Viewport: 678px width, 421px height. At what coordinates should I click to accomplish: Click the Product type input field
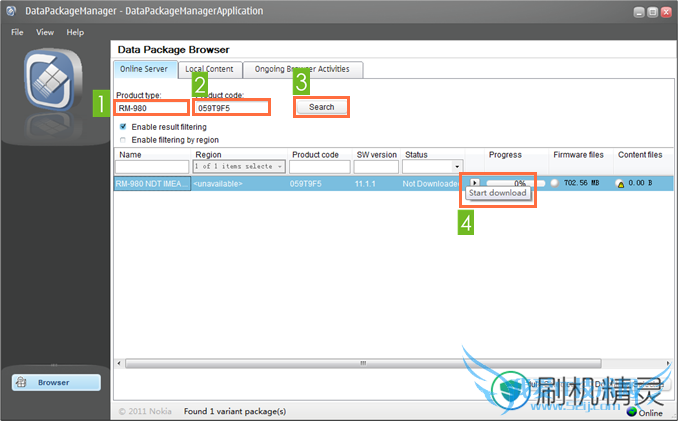click(152, 108)
